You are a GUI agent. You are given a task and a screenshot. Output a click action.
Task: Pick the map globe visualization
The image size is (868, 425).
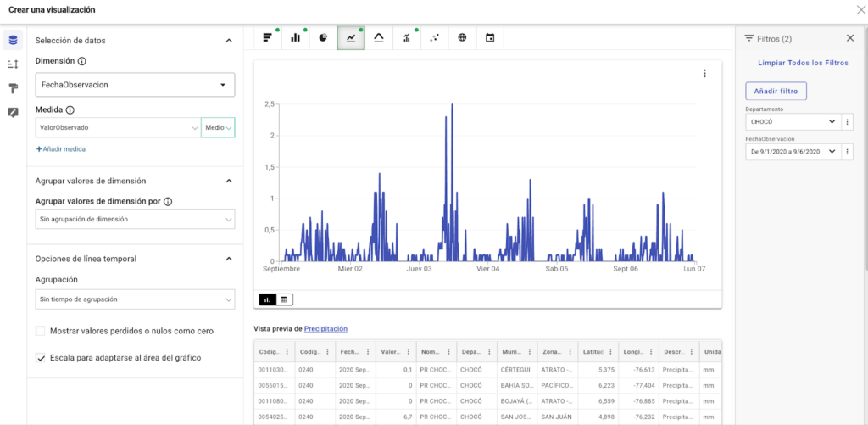pyautogui.click(x=462, y=37)
